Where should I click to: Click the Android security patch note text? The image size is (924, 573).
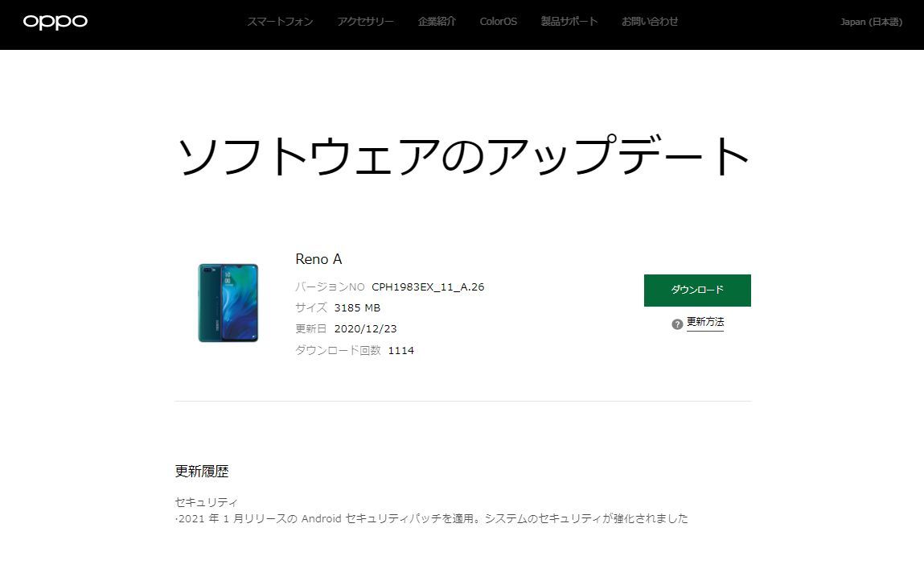(x=432, y=519)
